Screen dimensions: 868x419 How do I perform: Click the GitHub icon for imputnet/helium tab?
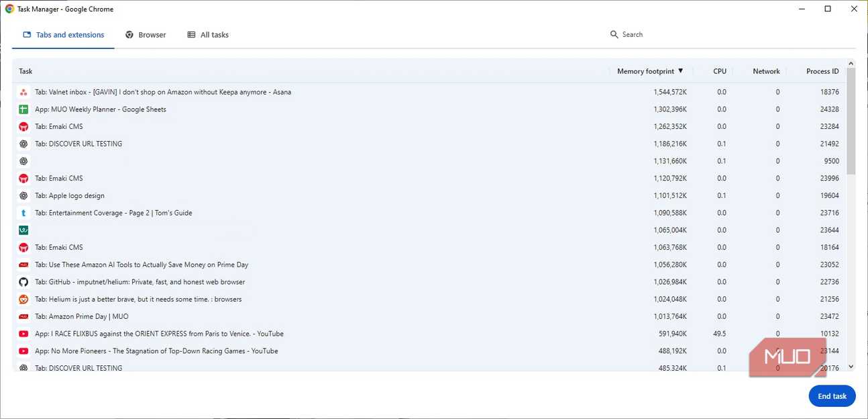tap(23, 282)
